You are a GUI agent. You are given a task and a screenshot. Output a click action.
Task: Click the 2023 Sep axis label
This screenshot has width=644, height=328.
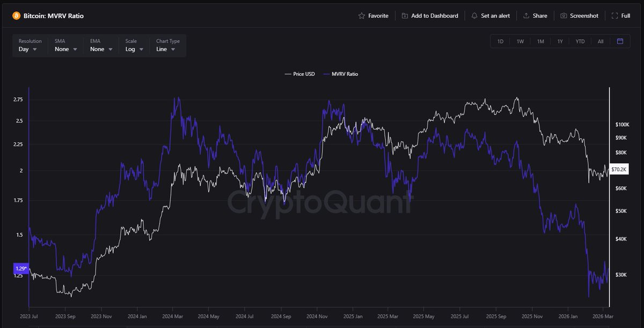(x=65, y=317)
